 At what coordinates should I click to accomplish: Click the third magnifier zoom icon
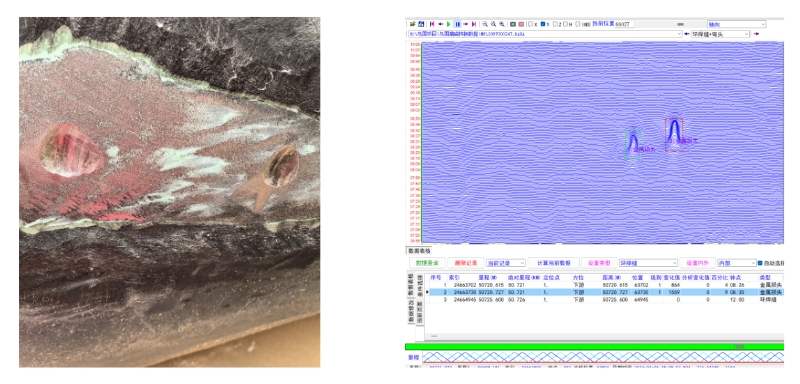pyautogui.click(x=502, y=24)
